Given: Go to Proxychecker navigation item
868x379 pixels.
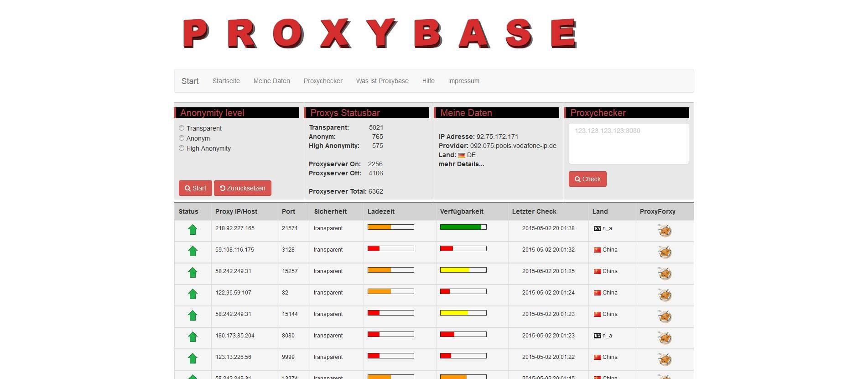Looking at the screenshot, I should pos(323,81).
